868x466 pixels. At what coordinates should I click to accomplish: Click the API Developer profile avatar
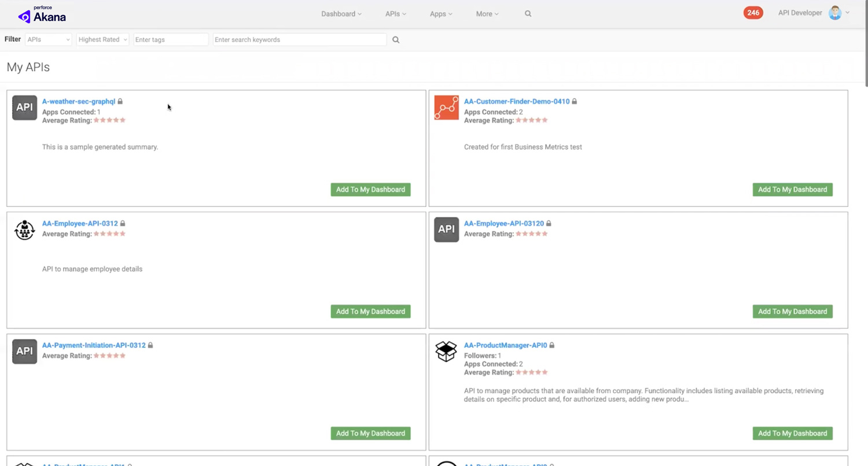point(834,13)
